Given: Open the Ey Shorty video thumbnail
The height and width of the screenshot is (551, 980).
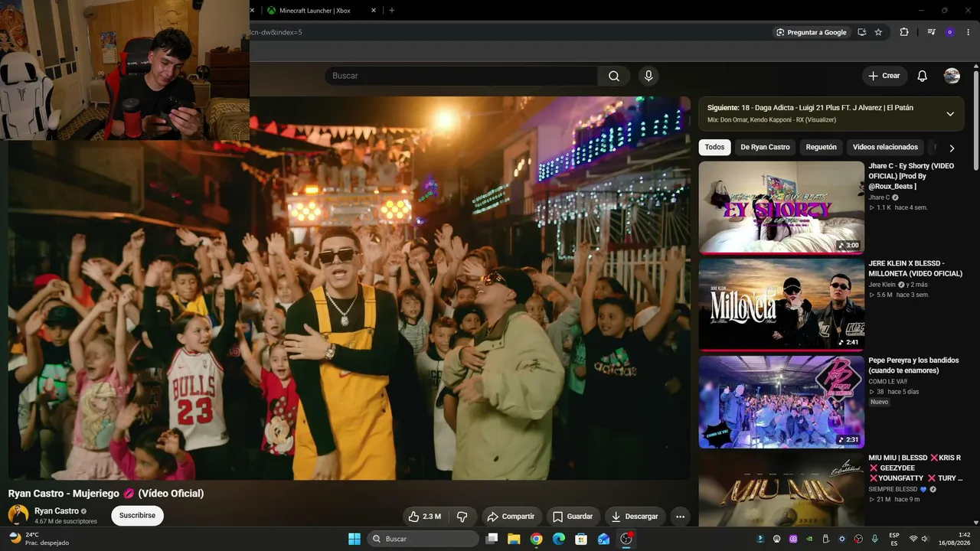Looking at the screenshot, I should coord(781,207).
